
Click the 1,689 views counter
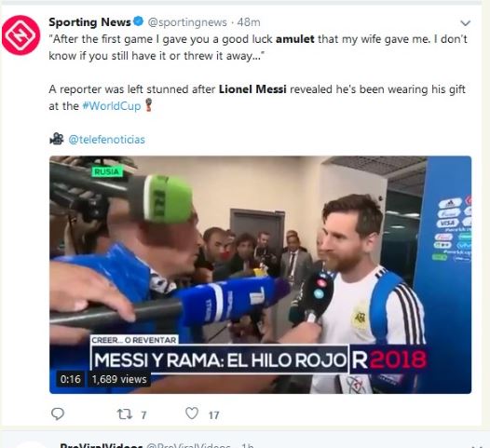119,379
